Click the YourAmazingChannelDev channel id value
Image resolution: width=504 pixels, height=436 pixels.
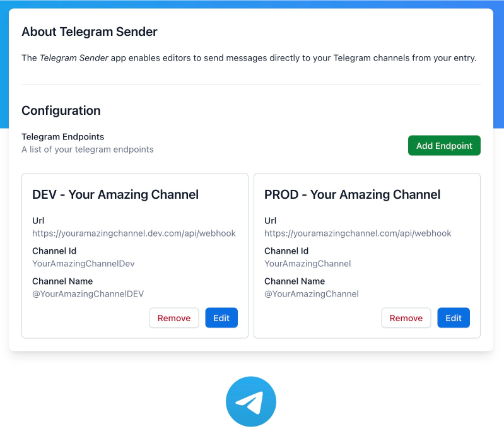coord(83,264)
